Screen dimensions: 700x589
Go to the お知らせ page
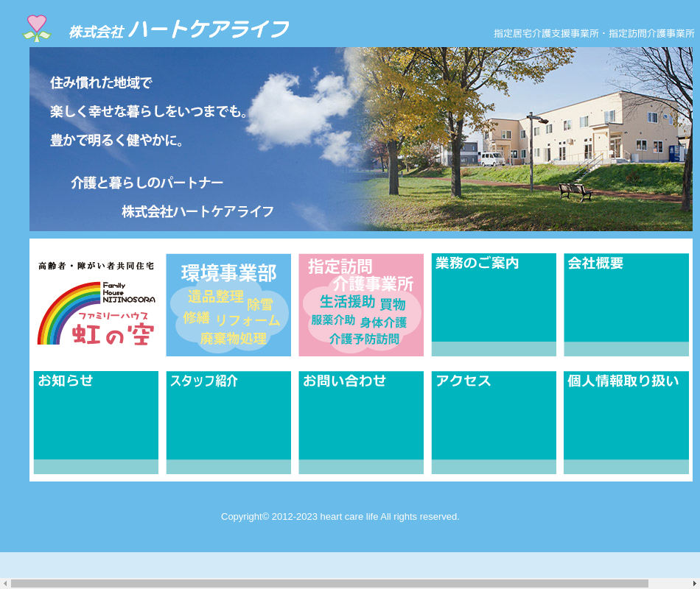click(96, 423)
